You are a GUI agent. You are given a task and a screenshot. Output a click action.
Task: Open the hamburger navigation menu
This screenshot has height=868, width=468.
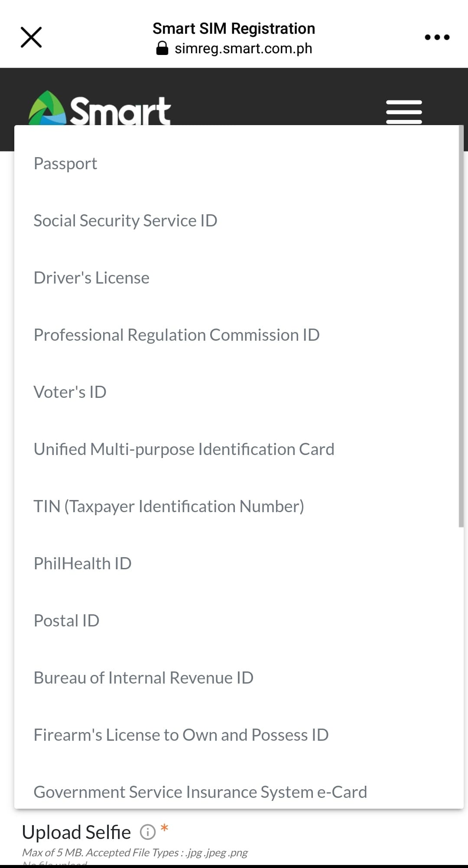click(x=403, y=111)
